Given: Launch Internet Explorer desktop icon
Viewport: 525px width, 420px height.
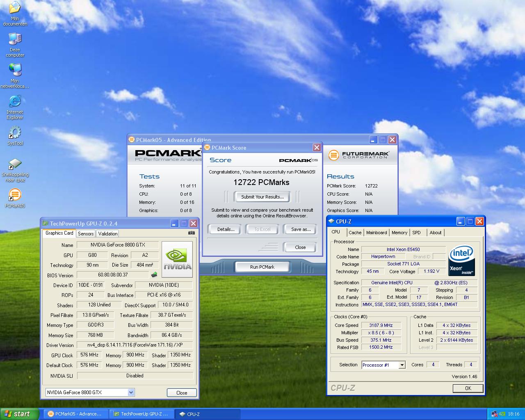Looking at the screenshot, I should click(15, 107).
